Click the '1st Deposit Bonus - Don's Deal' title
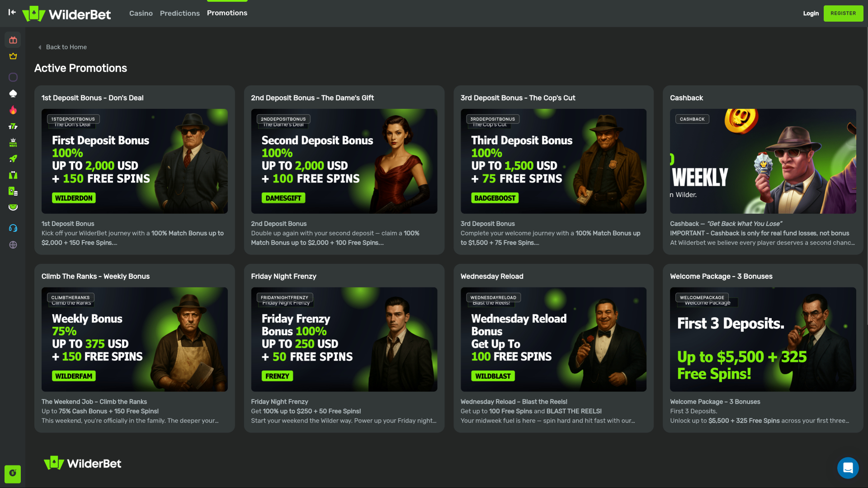 [92, 98]
